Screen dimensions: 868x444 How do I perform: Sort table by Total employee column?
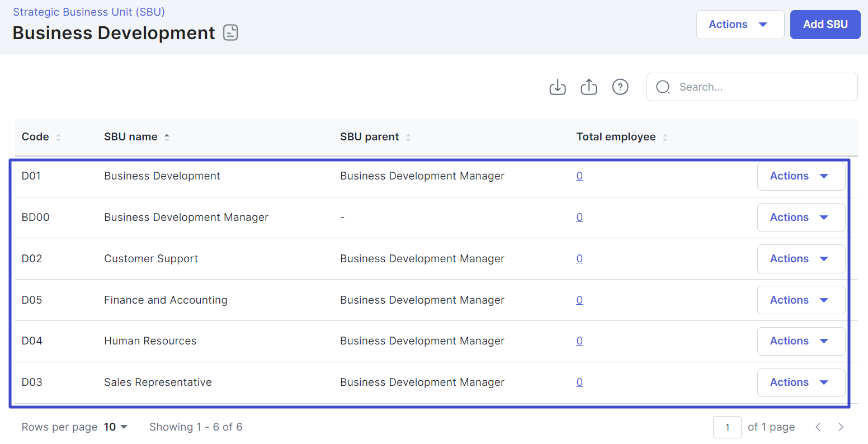(665, 137)
